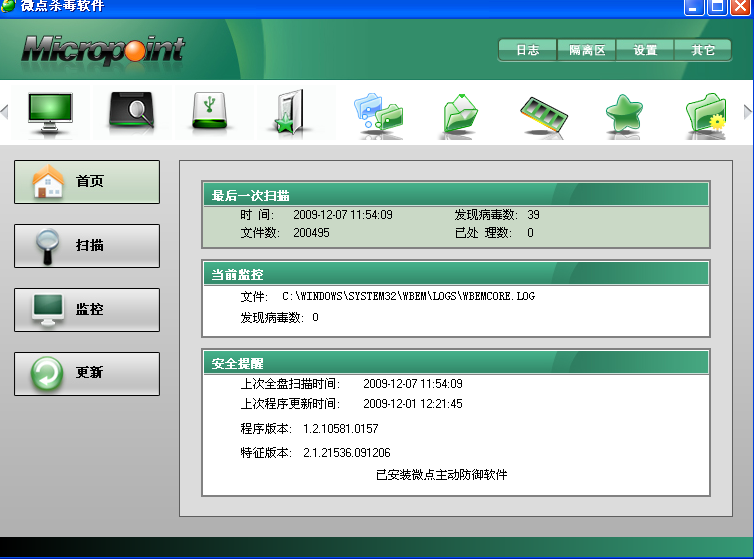The image size is (754, 559).
Task: Click the green refresh icon on 更新 button
Action: (x=47, y=373)
